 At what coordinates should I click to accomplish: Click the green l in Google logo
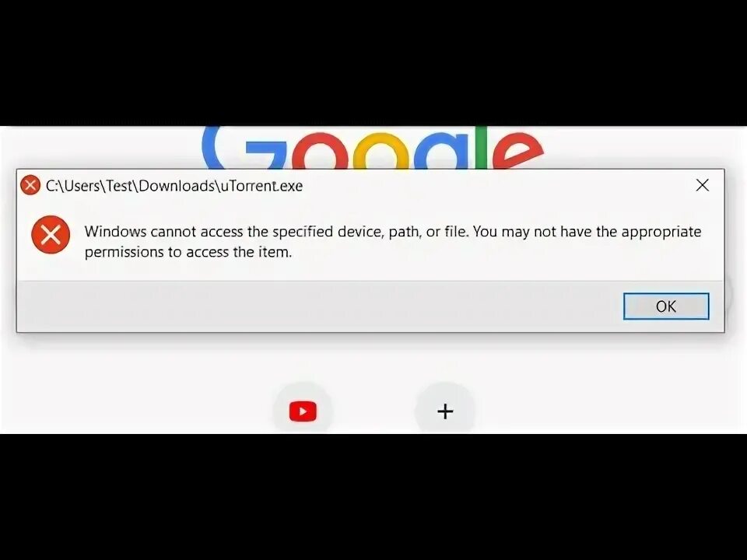[x=481, y=148]
